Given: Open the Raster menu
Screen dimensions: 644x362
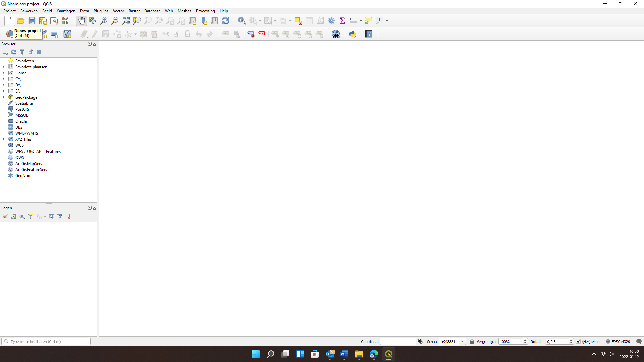Looking at the screenshot, I should [x=134, y=11].
